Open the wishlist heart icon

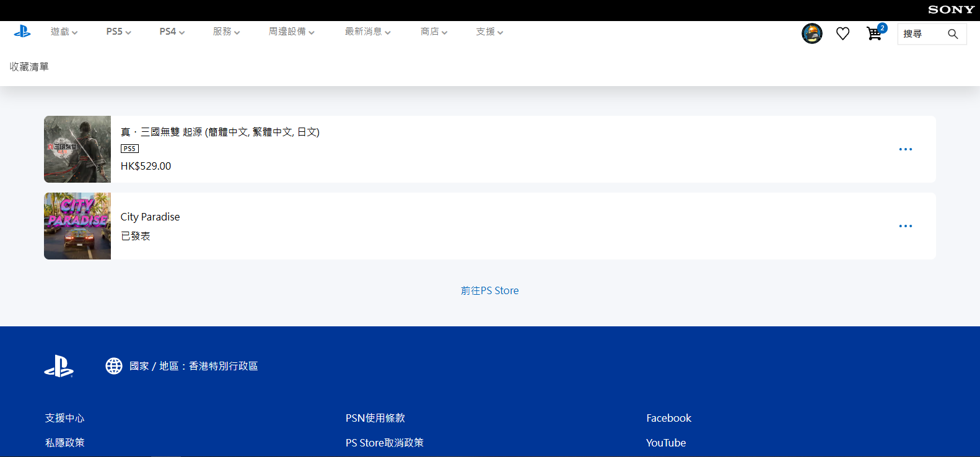842,33
